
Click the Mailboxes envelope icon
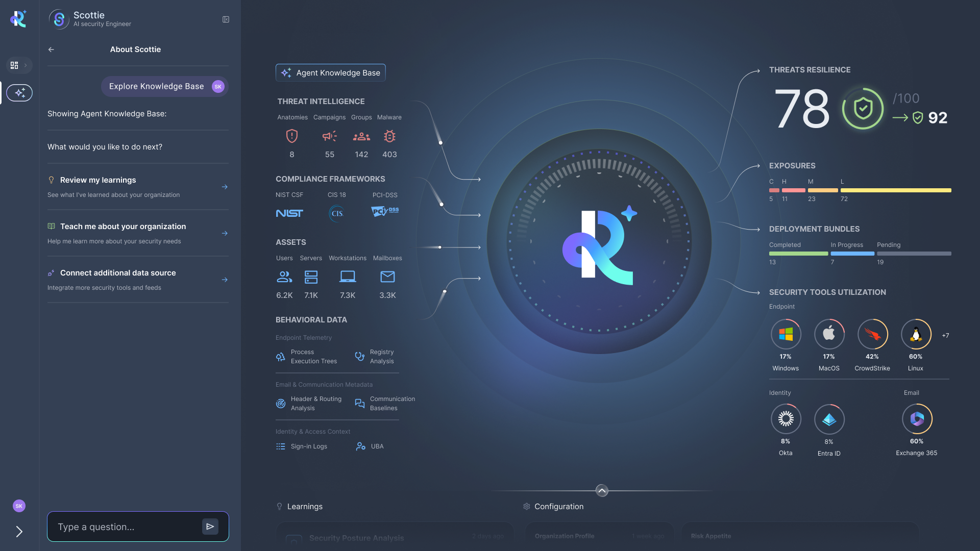tap(387, 277)
